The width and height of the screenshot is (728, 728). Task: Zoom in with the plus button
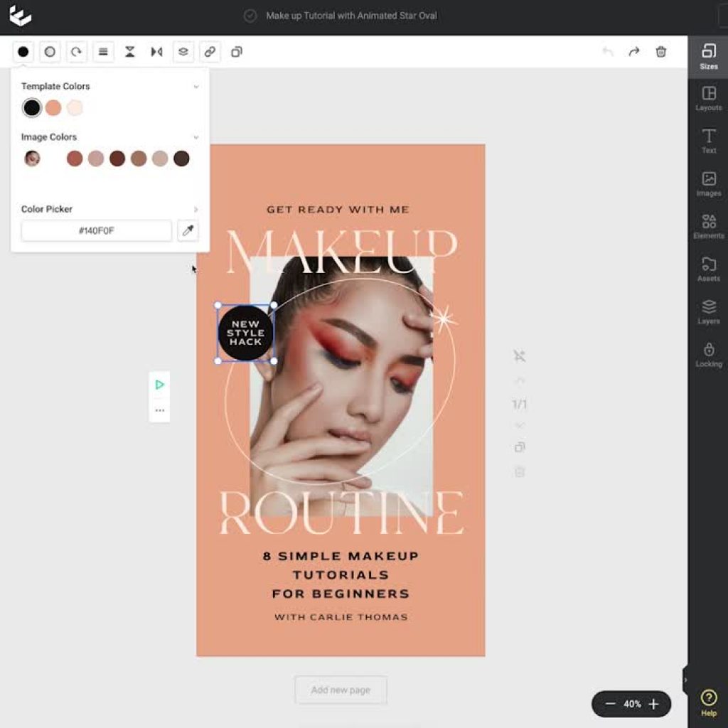[653, 704]
